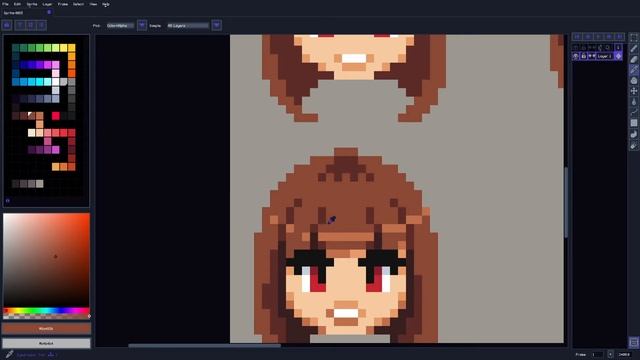This screenshot has width=640, height=360.
Task: Click the frame 1 cel of Layer 1
Action: tap(618, 56)
